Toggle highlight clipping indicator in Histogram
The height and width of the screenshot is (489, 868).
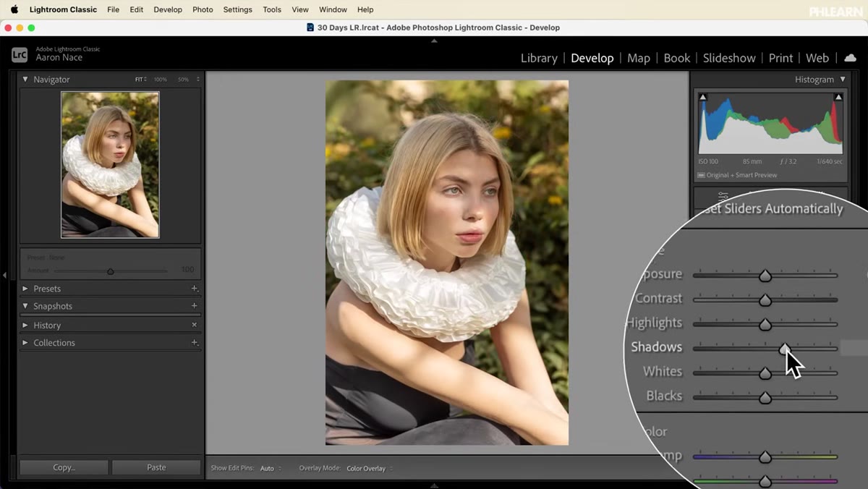click(x=838, y=97)
